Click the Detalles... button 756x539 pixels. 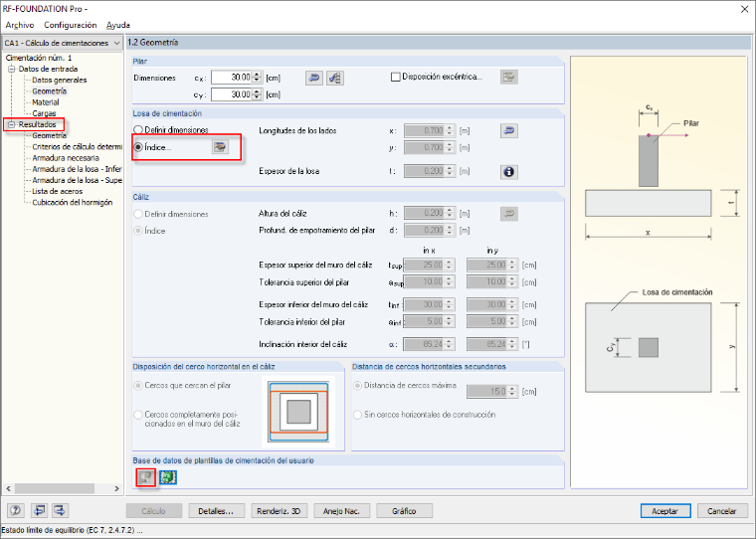216,511
